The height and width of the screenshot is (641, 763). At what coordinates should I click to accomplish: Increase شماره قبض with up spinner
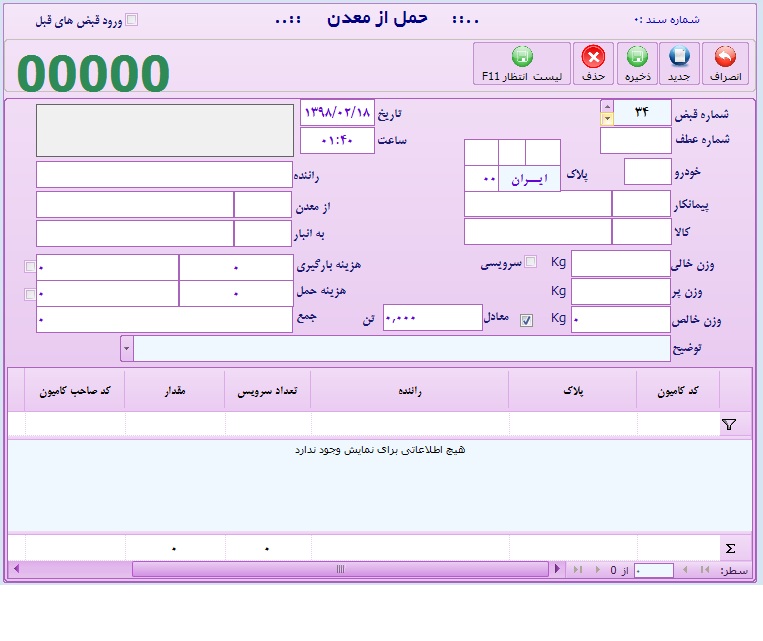tap(607, 106)
